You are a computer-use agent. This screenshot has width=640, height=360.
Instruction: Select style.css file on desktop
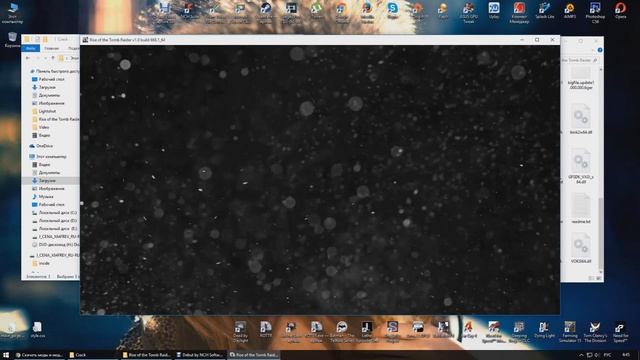[37, 330]
